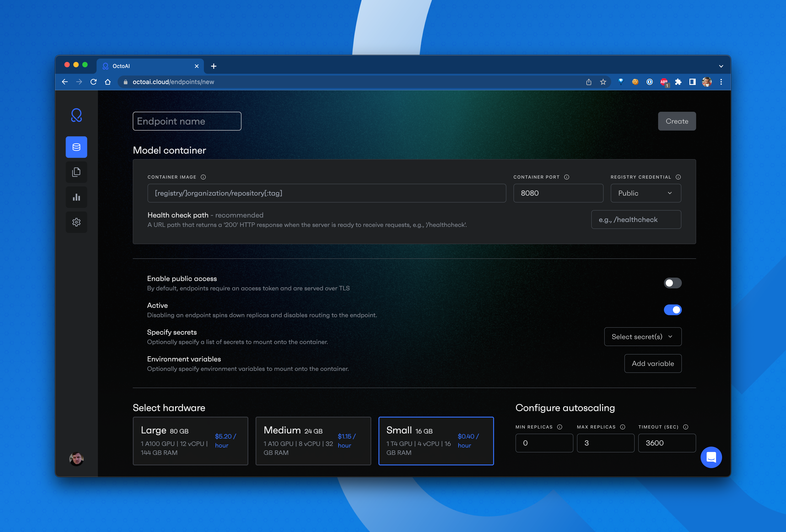Click the Create button

pyautogui.click(x=677, y=121)
